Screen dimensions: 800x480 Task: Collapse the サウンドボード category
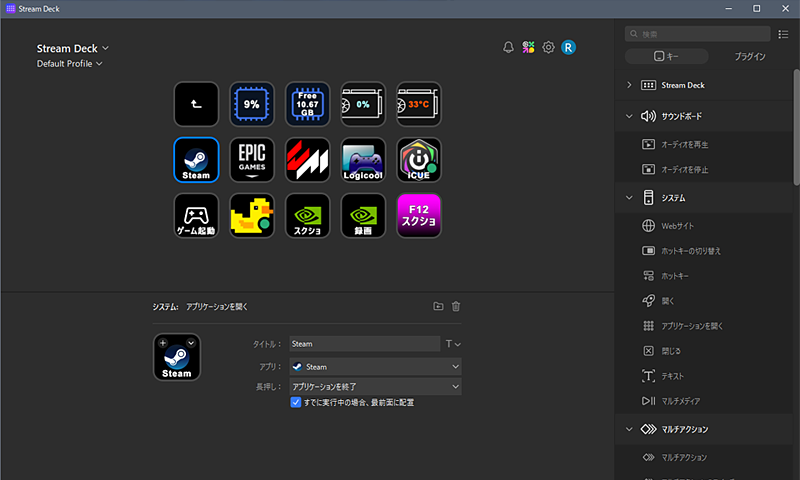point(629,115)
